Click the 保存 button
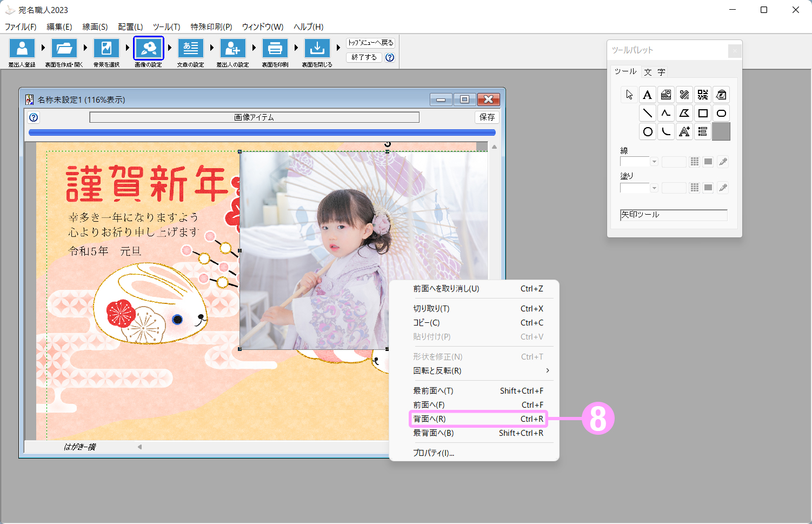 (x=487, y=117)
